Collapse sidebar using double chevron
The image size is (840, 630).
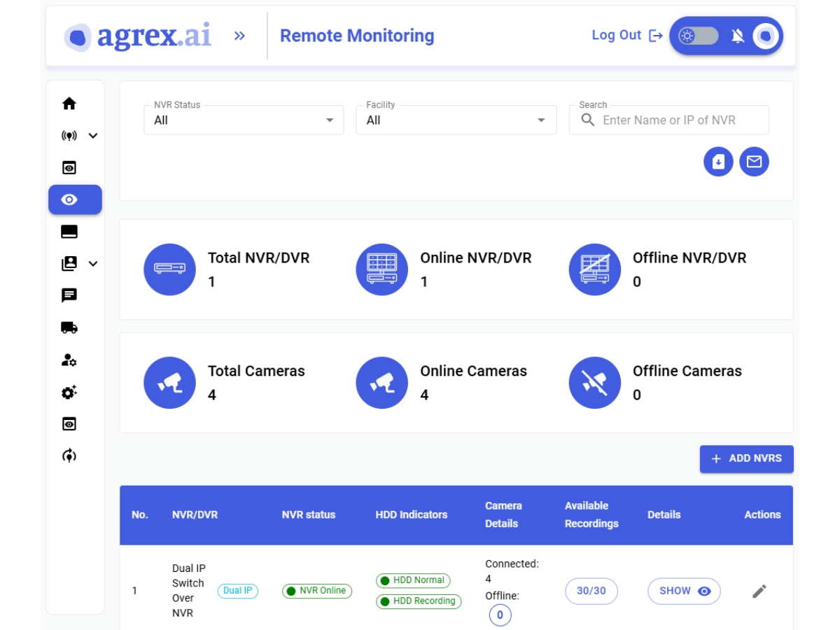(239, 36)
